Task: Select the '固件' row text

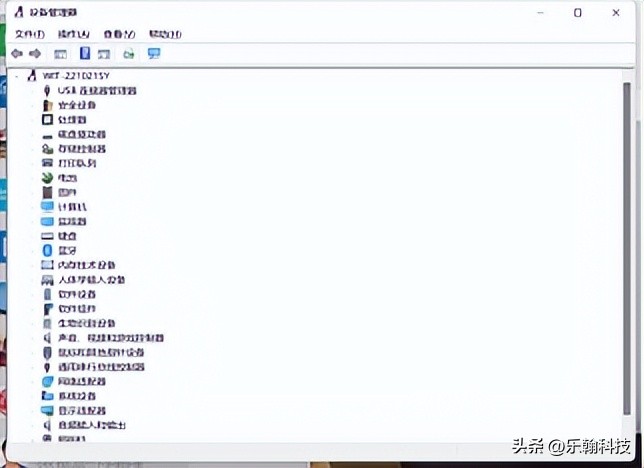Action: click(67, 192)
